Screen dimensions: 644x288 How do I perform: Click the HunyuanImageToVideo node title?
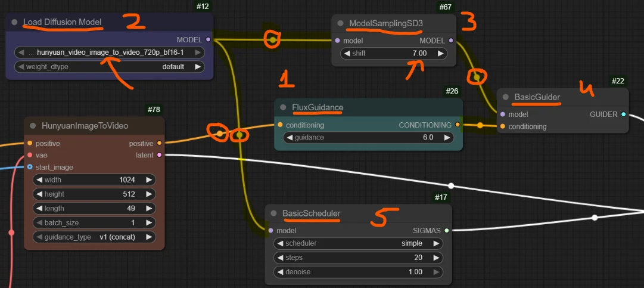point(85,126)
